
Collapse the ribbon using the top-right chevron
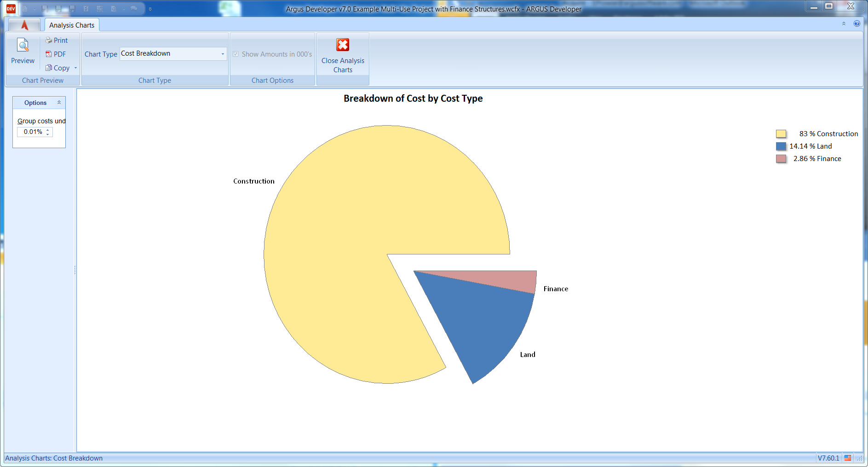(844, 23)
